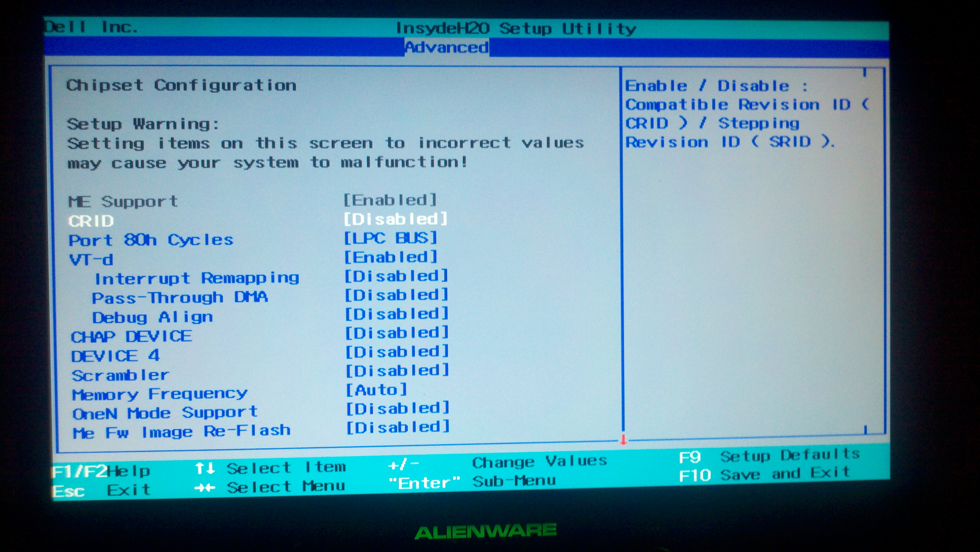The height and width of the screenshot is (552, 980).
Task: Toggle Scrambler Disabled value
Action: 398,371
